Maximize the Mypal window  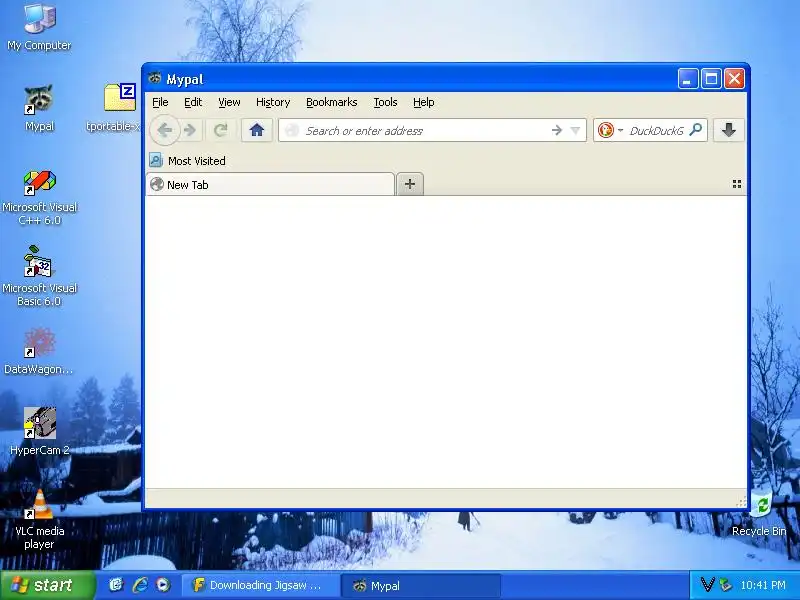point(711,79)
